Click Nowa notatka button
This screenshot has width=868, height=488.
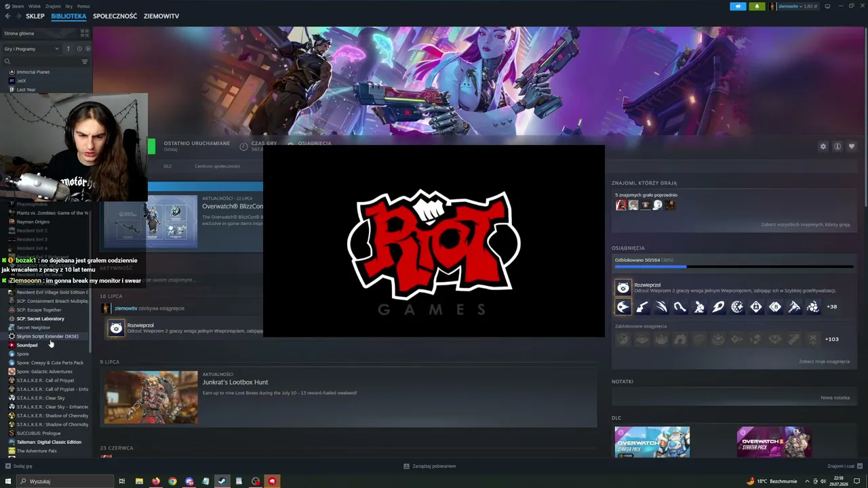[x=835, y=398]
